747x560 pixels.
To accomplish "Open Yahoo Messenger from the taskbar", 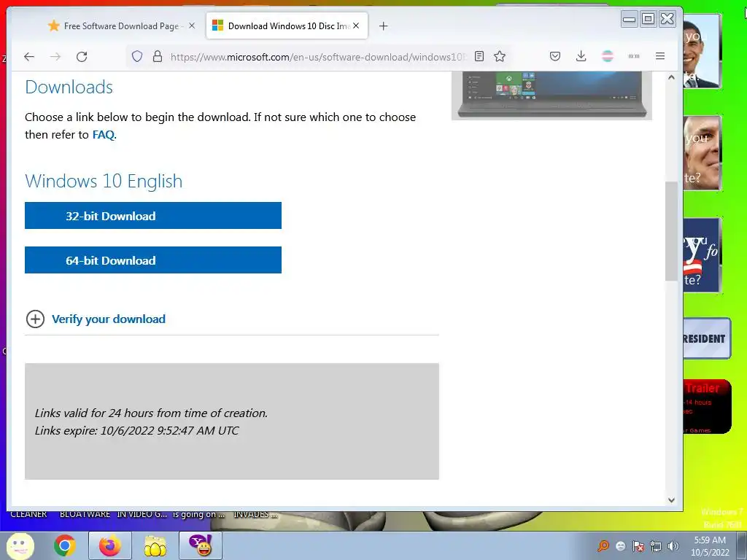I will pyautogui.click(x=201, y=545).
